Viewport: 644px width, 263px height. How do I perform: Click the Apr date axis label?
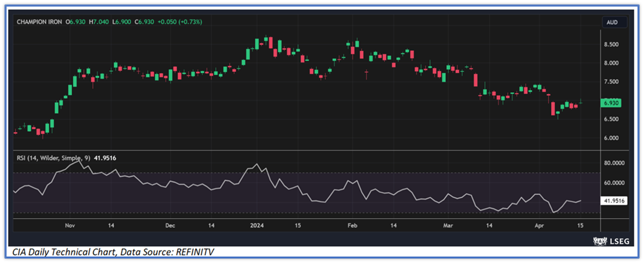tap(539, 225)
